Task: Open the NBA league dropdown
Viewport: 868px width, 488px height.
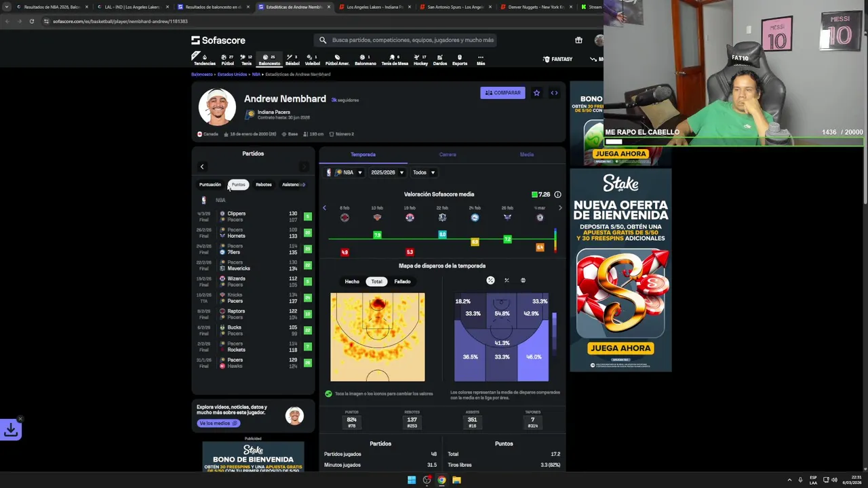Action: click(x=344, y=173)
